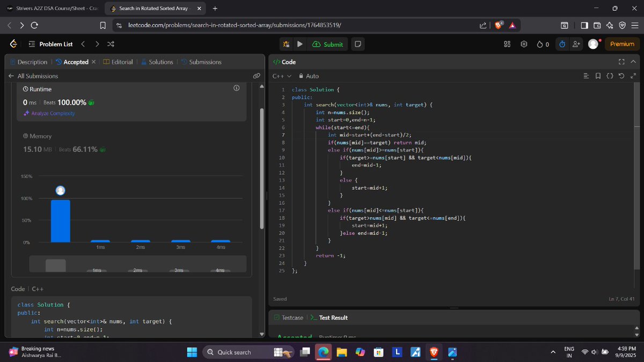
Task: Open the browser hamburger menu
Action: tap(635, 25)
